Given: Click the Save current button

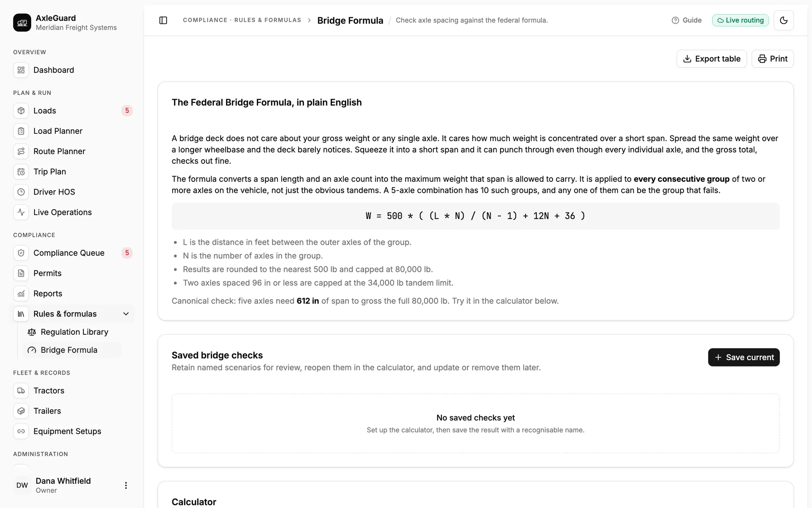Looking at the screenshot, I should tap(744, 357).
